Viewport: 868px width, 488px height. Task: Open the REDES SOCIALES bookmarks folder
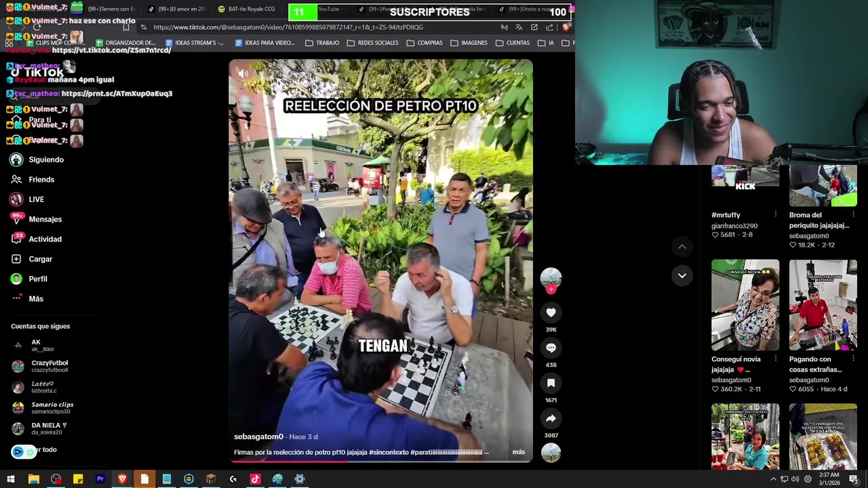click(x=372, y=43)
